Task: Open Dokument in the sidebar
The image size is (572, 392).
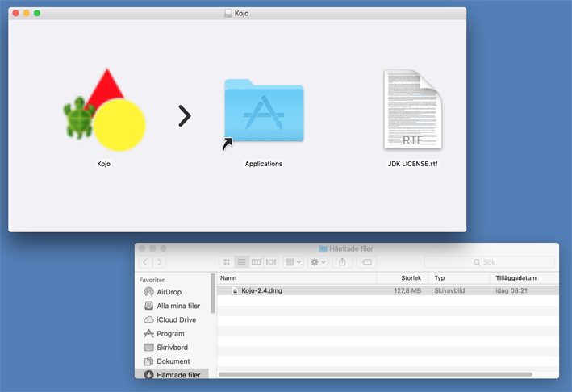Action: pyautogui.click(x=167, y=361)
